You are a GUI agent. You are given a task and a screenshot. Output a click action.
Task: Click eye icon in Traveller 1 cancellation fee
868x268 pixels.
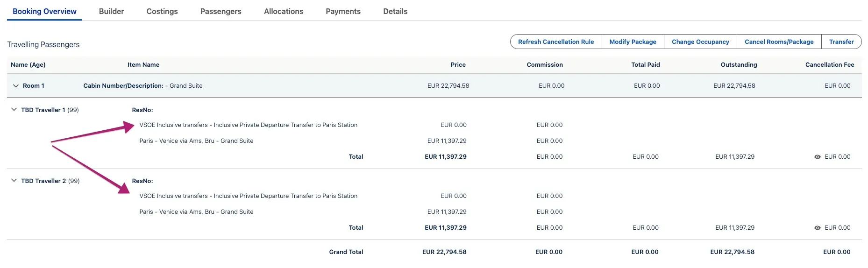[817, 157]
